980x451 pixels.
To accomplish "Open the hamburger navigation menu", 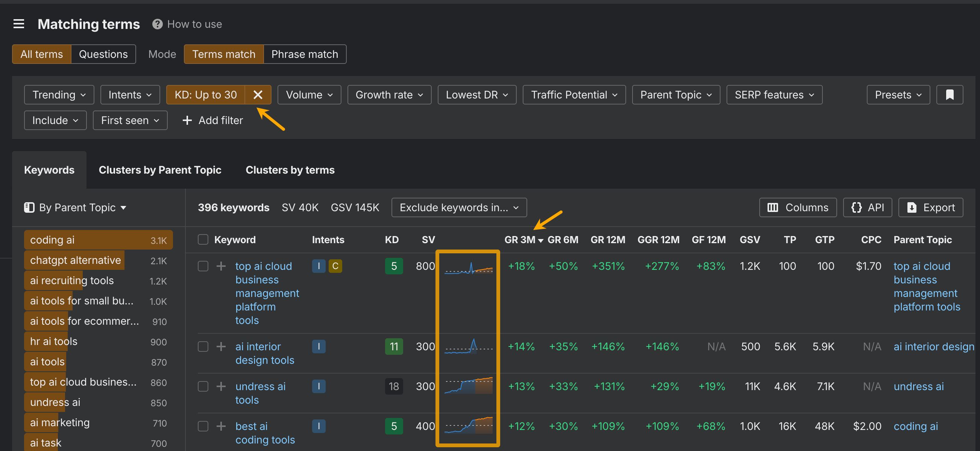I will [19, 24].
